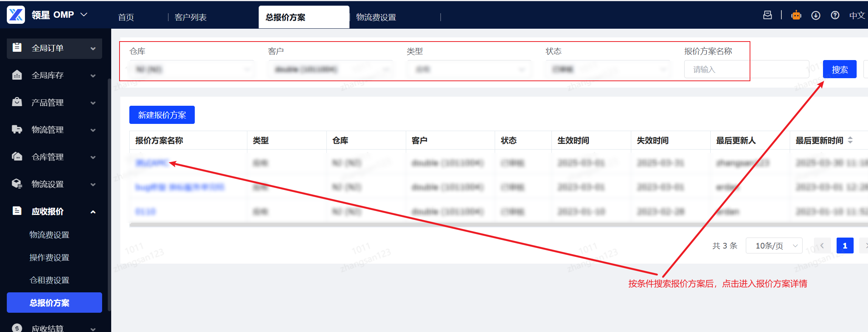Click the 搜索 button
This screenshot has width=868, height=332.
pyautogui.click(x=840, y=69)
